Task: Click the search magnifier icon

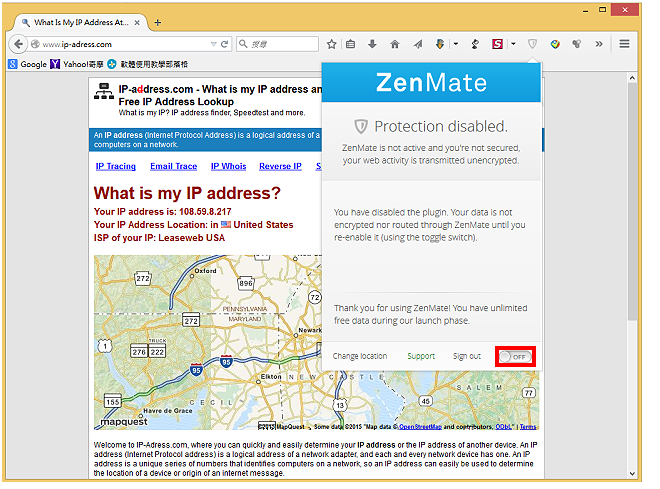Action: (243, 44)
